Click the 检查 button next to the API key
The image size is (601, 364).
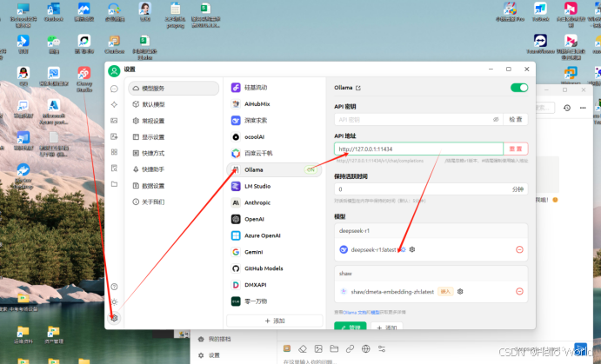pos(516,119)
